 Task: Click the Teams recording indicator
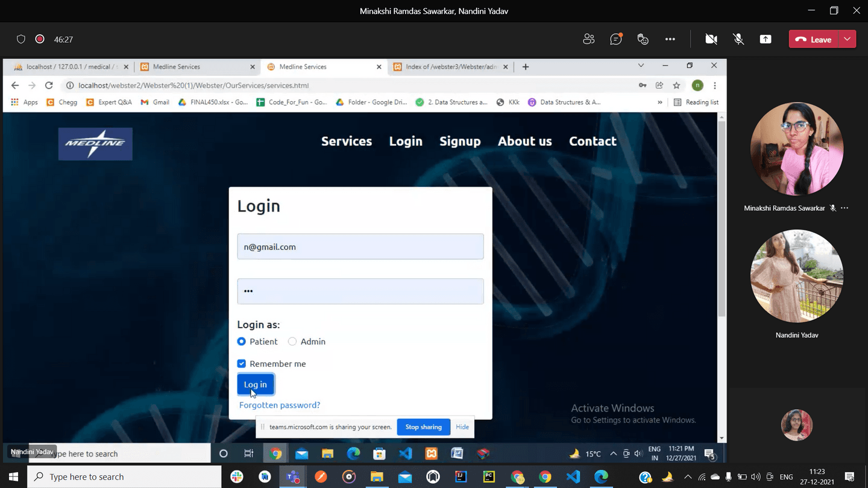[40, 39]
